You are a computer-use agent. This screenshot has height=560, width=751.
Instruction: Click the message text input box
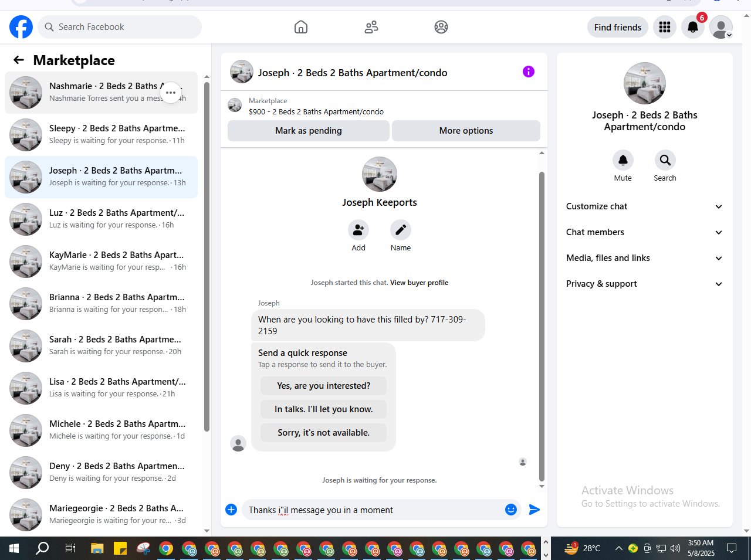tap(373, 510)
